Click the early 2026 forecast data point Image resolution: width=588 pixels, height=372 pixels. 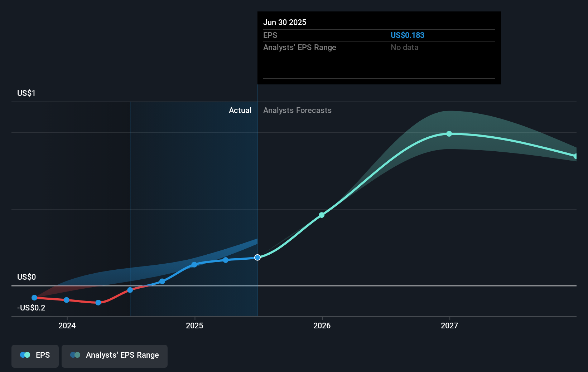click(322, 215)
